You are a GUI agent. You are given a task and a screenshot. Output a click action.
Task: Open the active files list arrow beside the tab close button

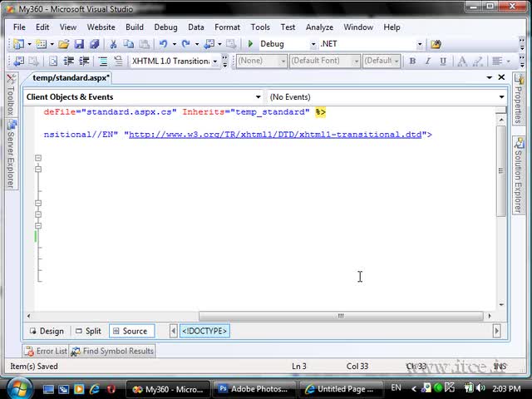pos(490,77)
